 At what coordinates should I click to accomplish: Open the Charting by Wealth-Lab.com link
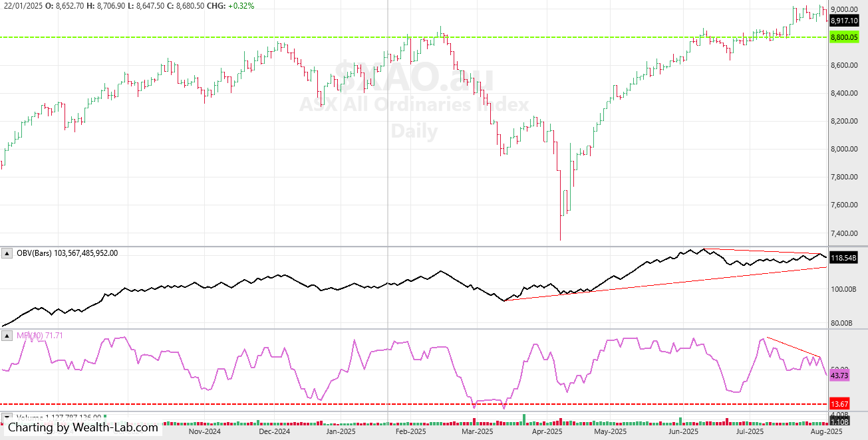pyautogui.click(x=83, y=427)
